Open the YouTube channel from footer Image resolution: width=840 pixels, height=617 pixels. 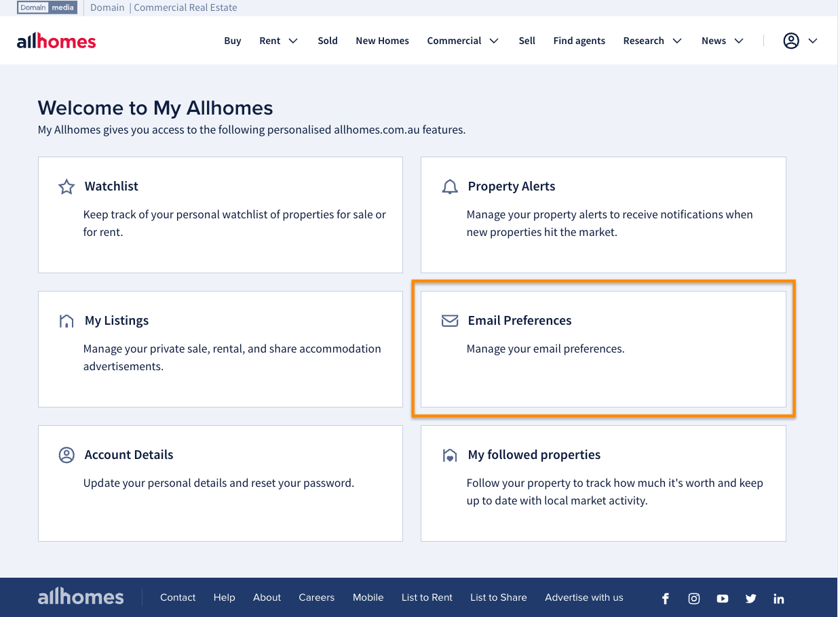click(723, 598)
